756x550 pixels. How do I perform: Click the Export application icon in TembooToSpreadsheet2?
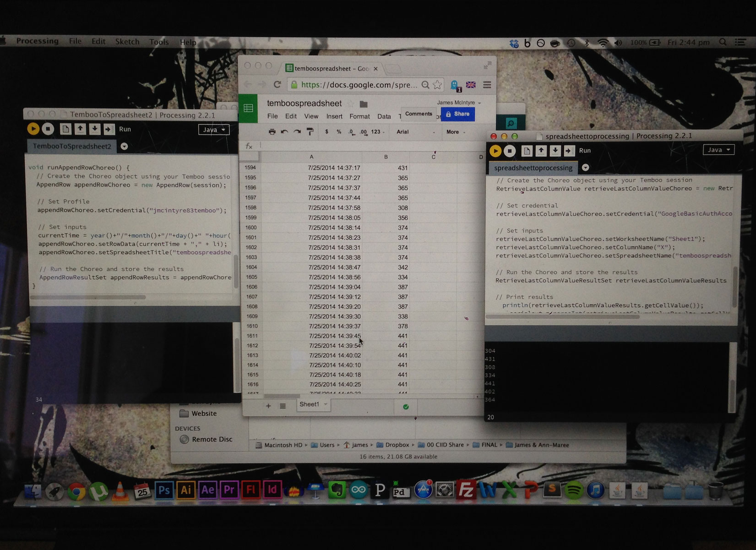(109, 129)
